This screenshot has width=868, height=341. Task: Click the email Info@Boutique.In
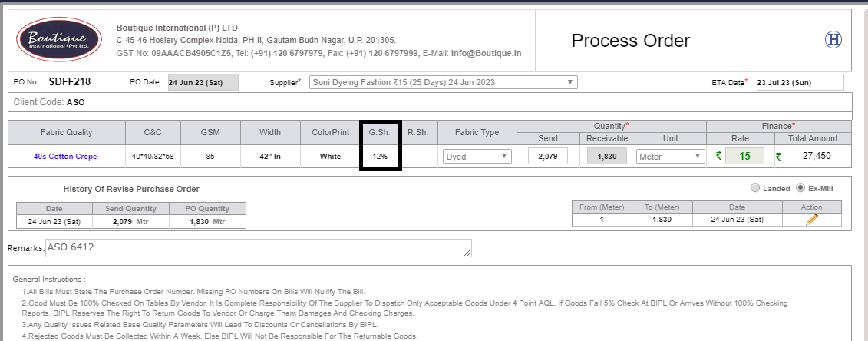(x=486, y=54)
